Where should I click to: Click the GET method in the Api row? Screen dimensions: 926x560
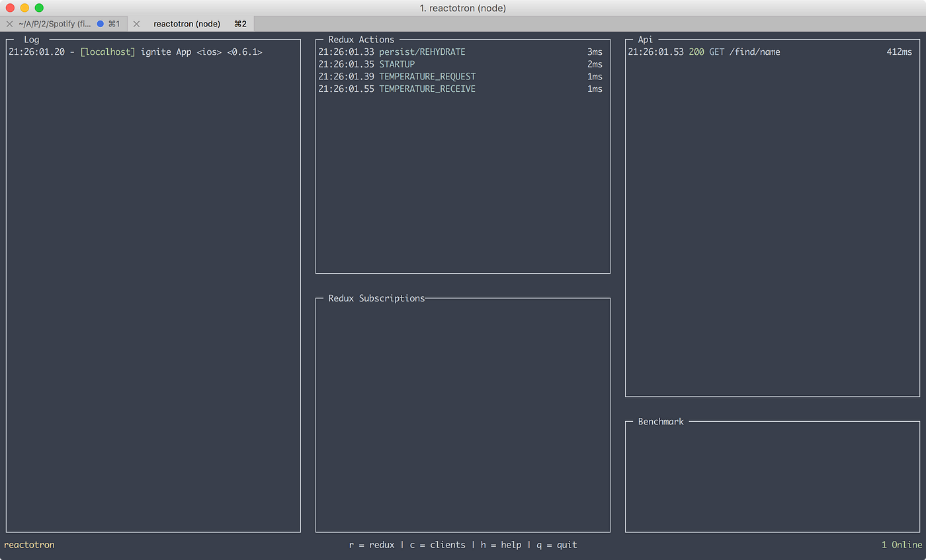[717, 52]
